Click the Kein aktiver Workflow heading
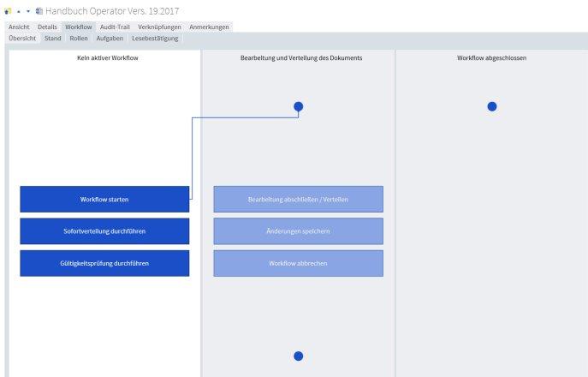Viewport: 588px width, 377px height. click(108, 57)
